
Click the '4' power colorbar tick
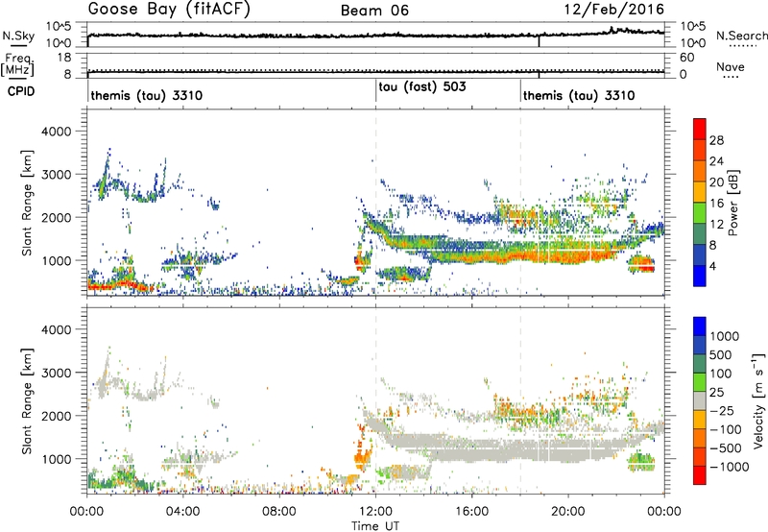click(712, 267)
